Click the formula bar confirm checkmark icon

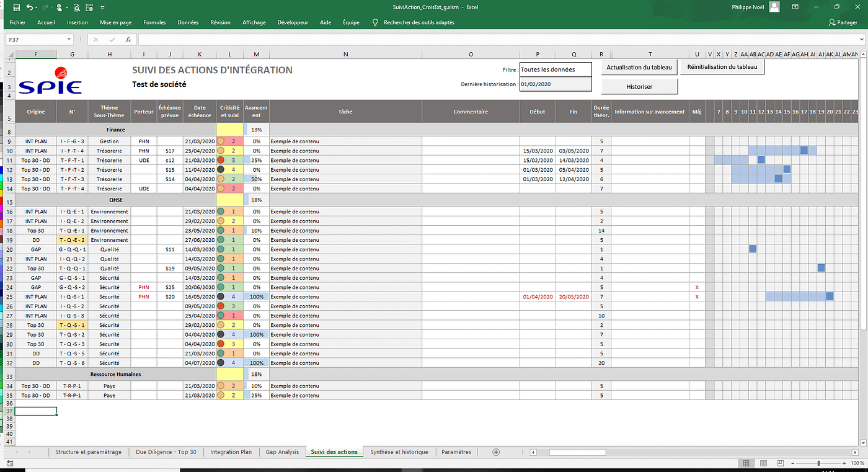[x=112, y=40]
